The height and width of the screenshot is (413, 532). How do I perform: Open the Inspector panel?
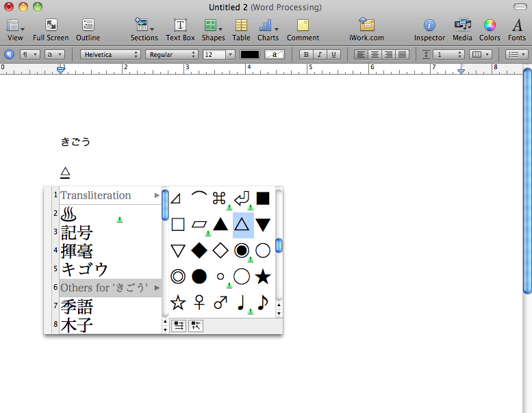429,29
